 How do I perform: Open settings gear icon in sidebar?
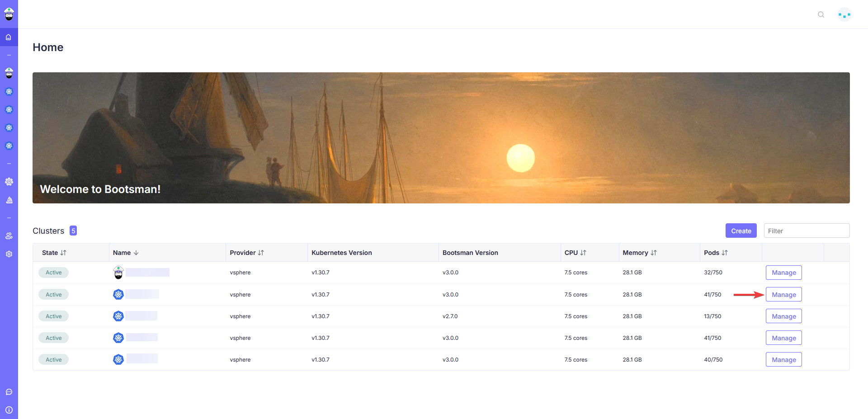9,254
